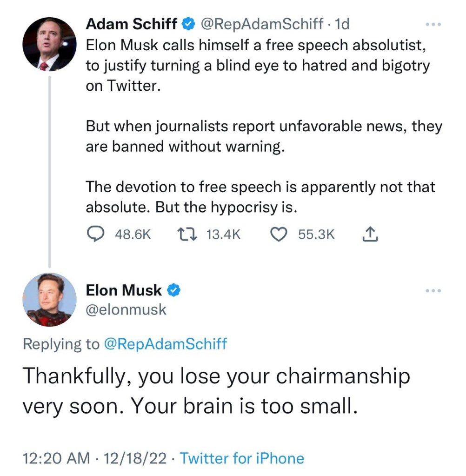Open the Elon Musk display name

coord(124,290)
